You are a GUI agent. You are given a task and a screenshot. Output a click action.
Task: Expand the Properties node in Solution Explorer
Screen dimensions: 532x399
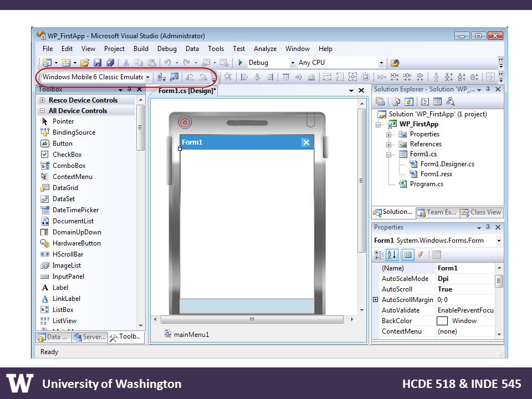(389, 135)
